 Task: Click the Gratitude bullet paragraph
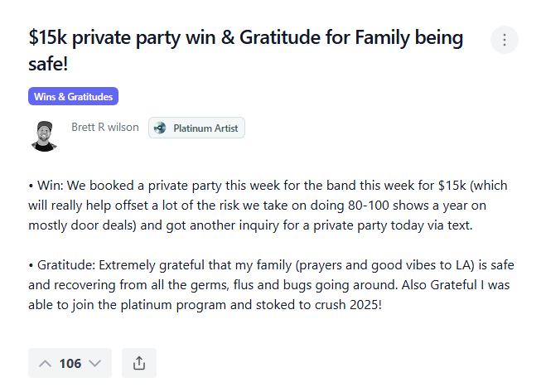265,283
